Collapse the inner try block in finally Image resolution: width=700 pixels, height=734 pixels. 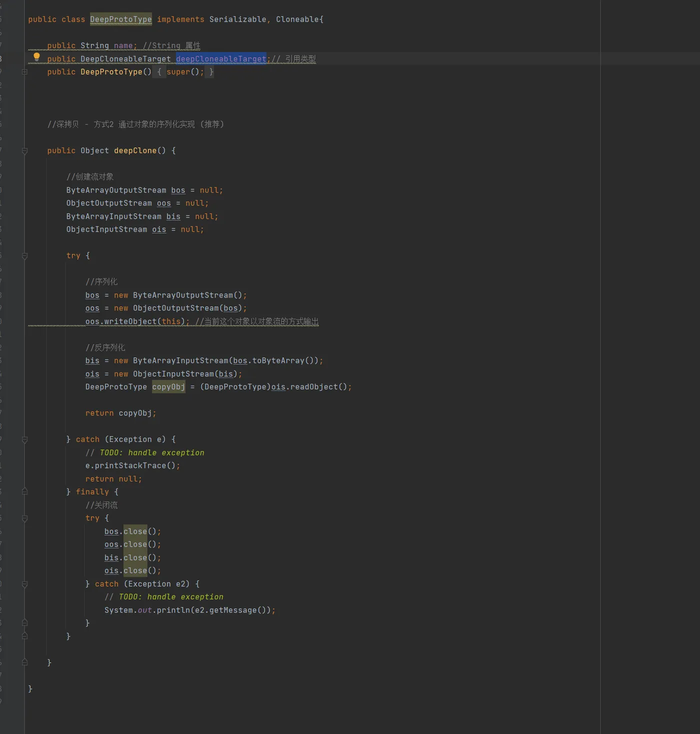(24, 519)
